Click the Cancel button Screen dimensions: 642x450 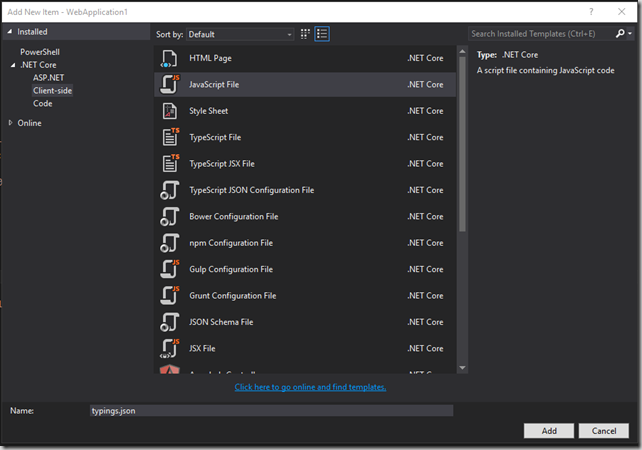(604, 431)
